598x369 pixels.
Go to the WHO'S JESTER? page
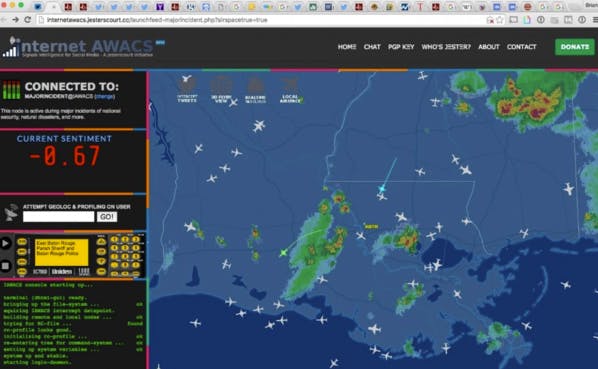[x=446, y=47]
